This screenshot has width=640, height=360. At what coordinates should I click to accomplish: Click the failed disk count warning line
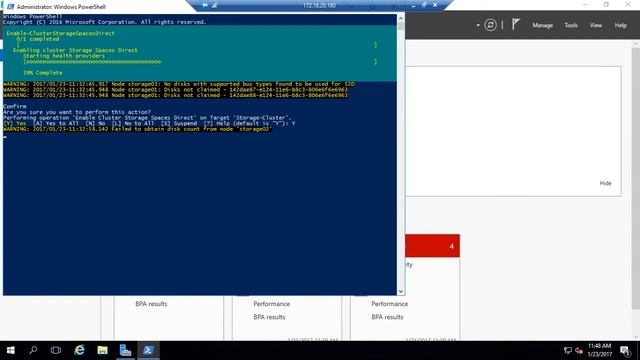point(137,129)
